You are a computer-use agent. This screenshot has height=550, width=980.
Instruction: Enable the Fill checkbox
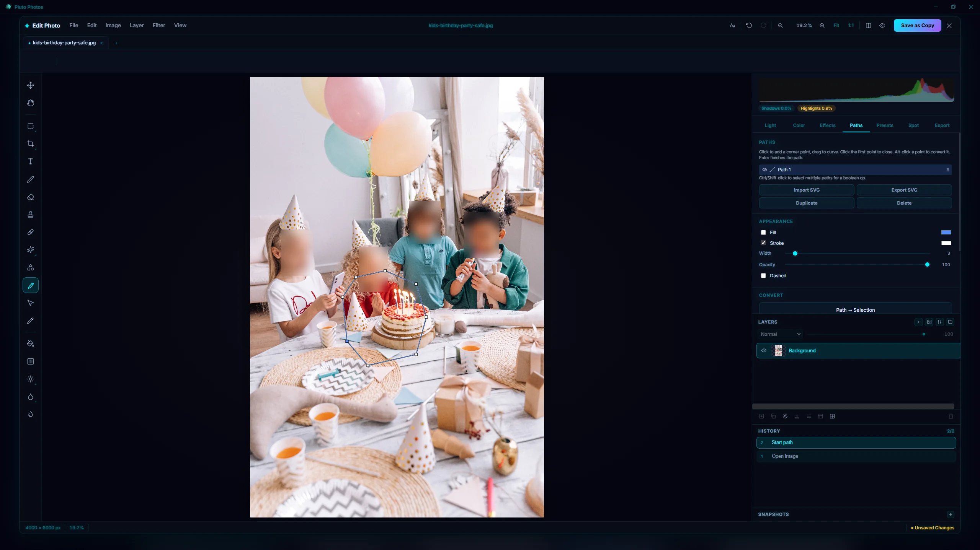coord(763,232)
